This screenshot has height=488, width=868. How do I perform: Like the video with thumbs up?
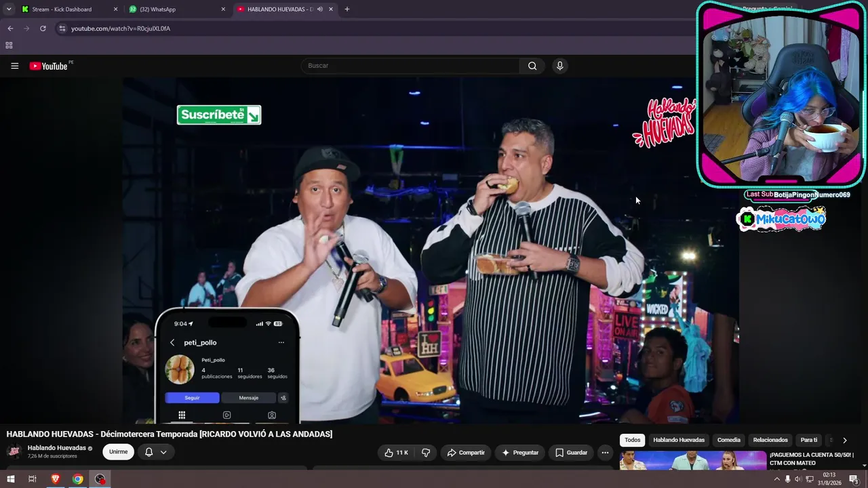pos(395,453)
